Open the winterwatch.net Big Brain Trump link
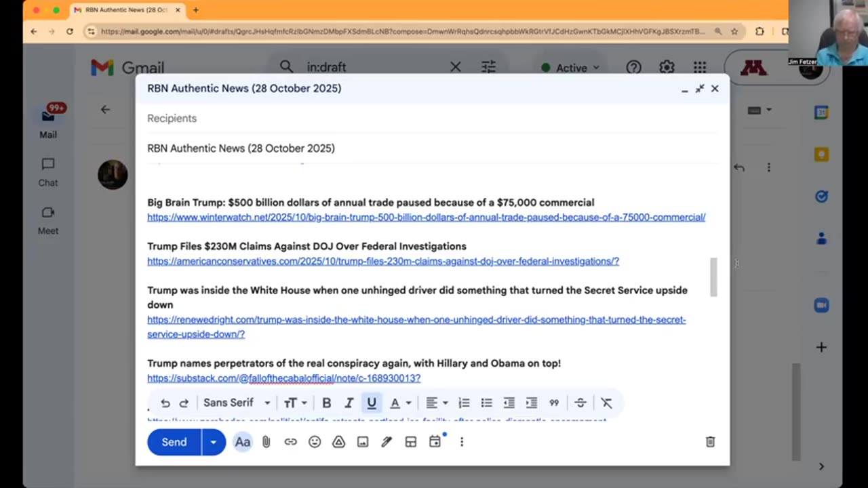The height and width of the screenshot is (488, 868). tap(426, 218)
